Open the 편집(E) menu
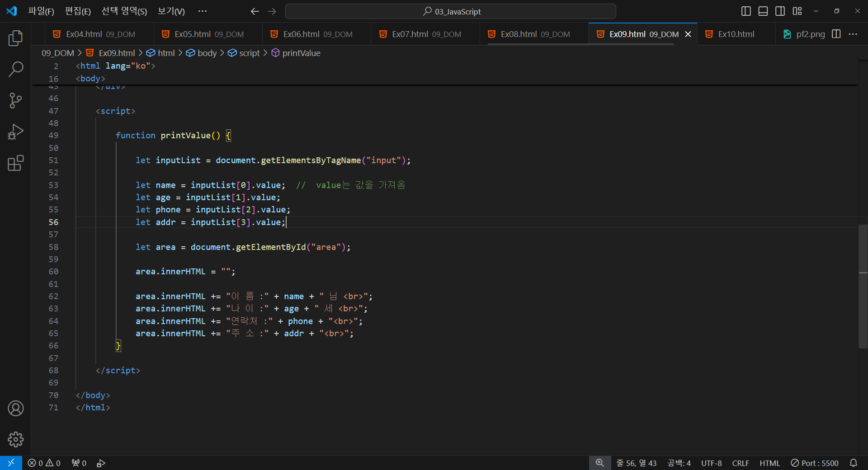This screenshot has height=470, width=868. click(78, 11)
